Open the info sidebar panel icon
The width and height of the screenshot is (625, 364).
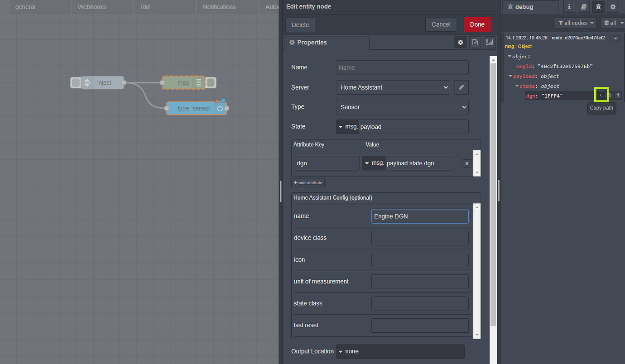[569, 7]
